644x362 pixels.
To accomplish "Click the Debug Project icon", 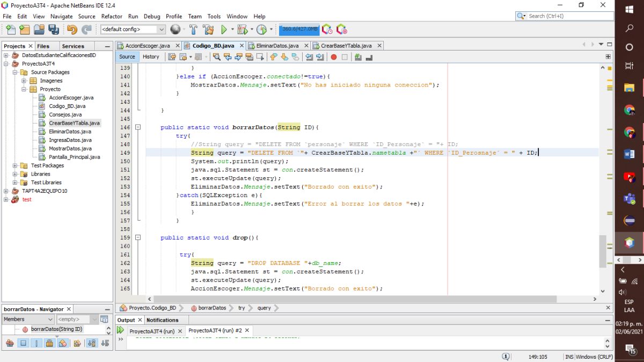I will (241, 30).
